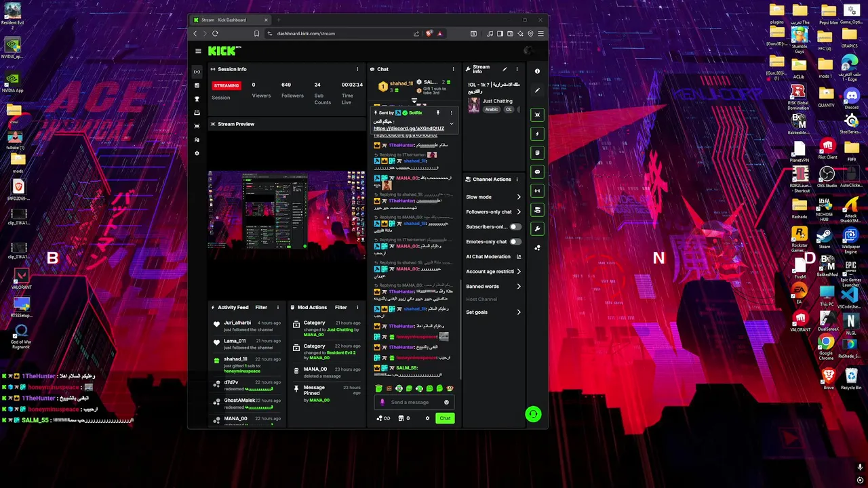Click the channel points infinity icon below chat
Screen dimensions: 868x488
pyautogui.click(x=383, y=418)
